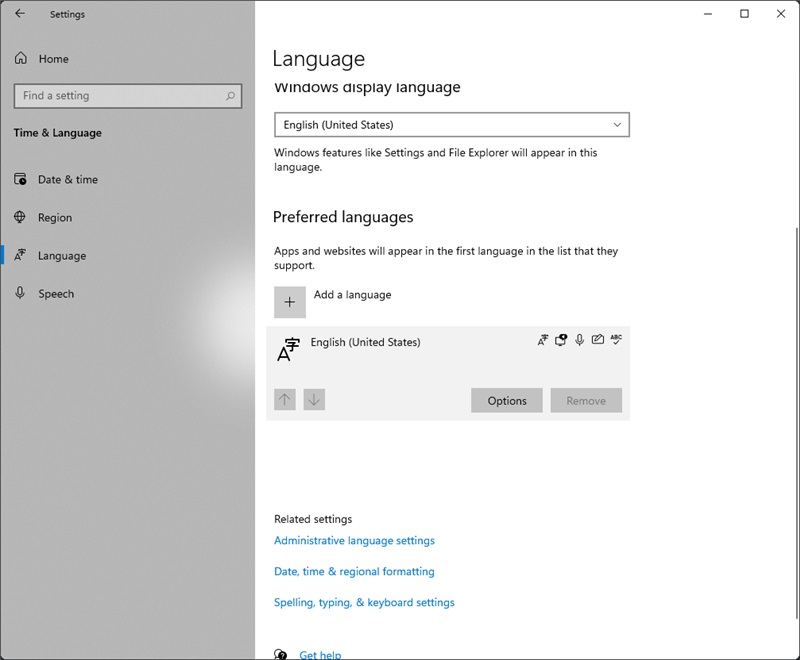This screenshot has height=660, width=800.
Task: Click the Find a setting search box
Action: (120, 96)
